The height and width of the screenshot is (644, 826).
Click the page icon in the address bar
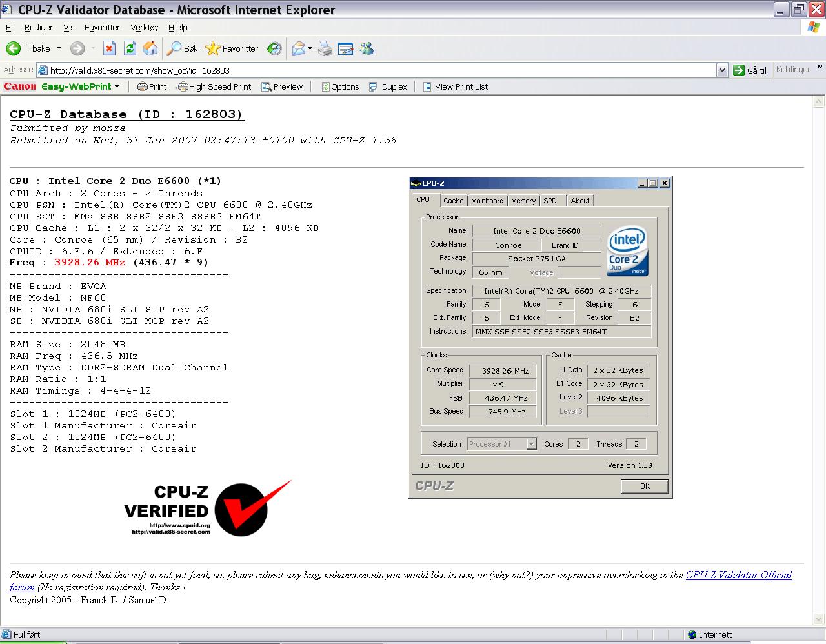click(x=43, y=70)
